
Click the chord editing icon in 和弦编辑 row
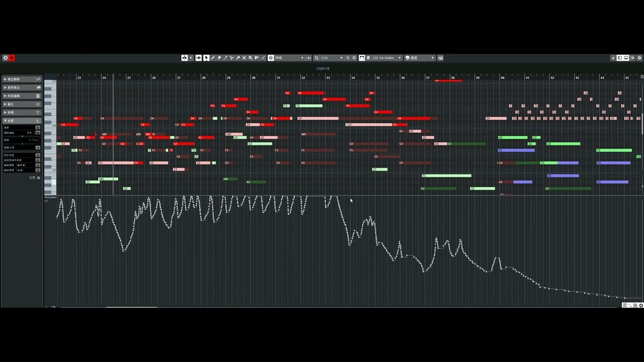pyautogui.click(x=38, y=96)
